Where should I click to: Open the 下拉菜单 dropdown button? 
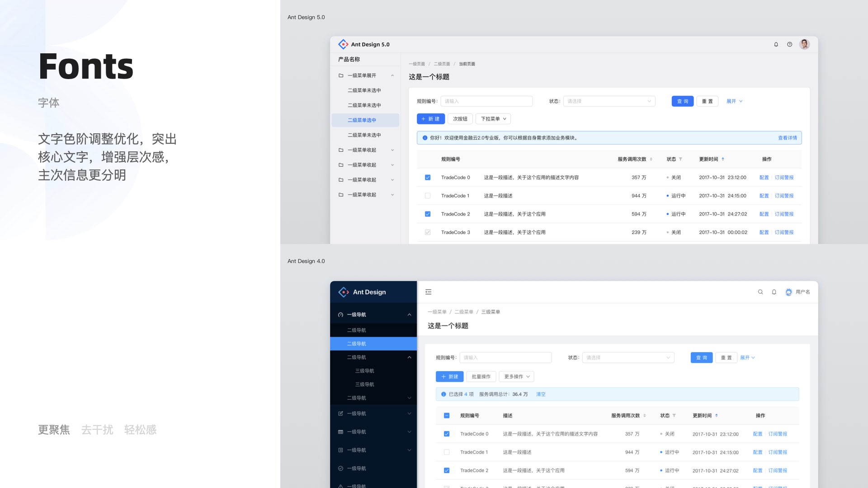point(493,119)
